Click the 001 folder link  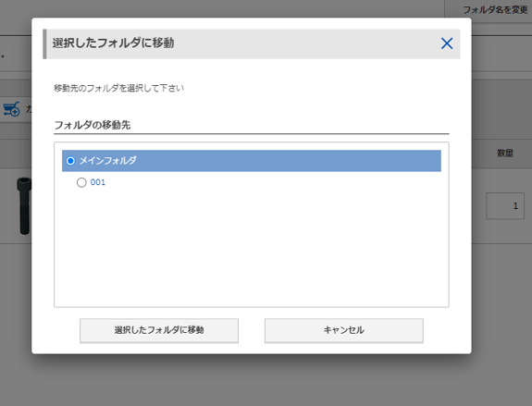point(98,182)
